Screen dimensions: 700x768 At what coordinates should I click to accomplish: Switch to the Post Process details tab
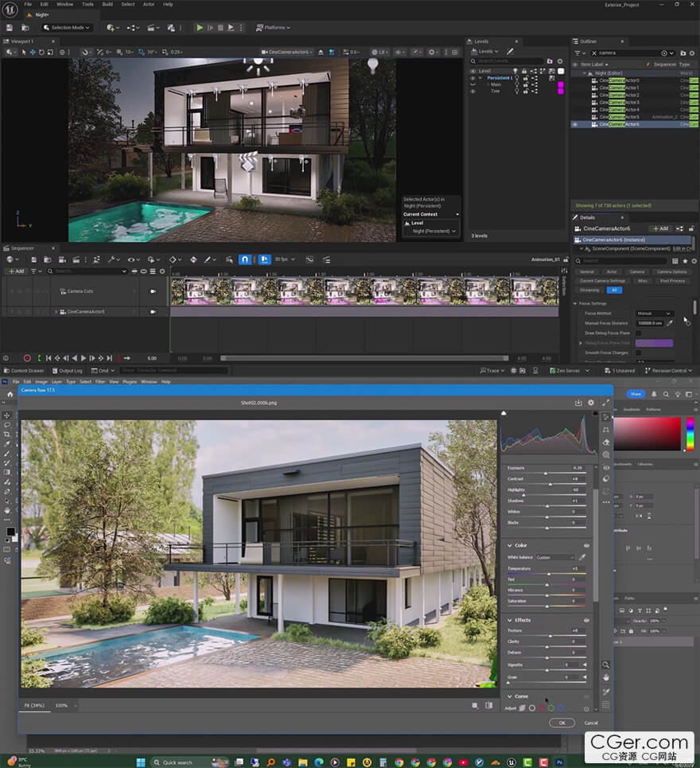click(x=672, y=281)
